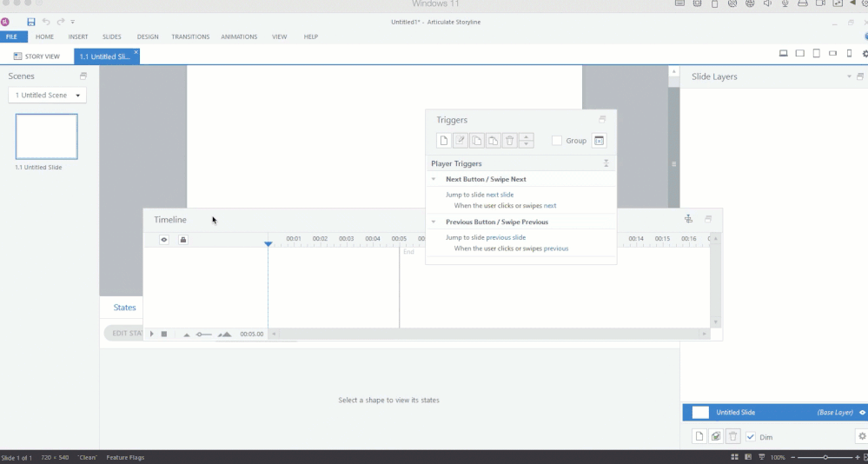Stop timeline playback

[x=164, y=334]
